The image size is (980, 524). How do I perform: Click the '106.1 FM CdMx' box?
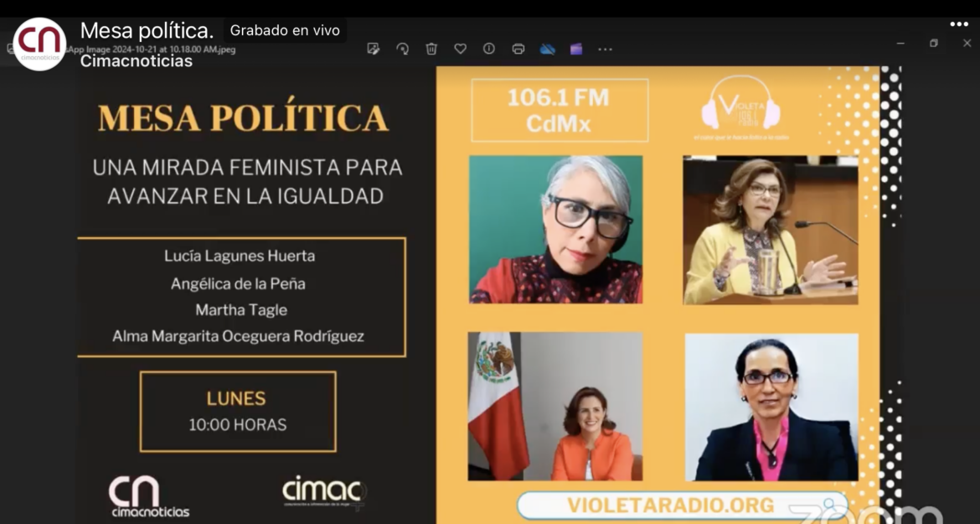pyautogui.click(x=559, y=111)
